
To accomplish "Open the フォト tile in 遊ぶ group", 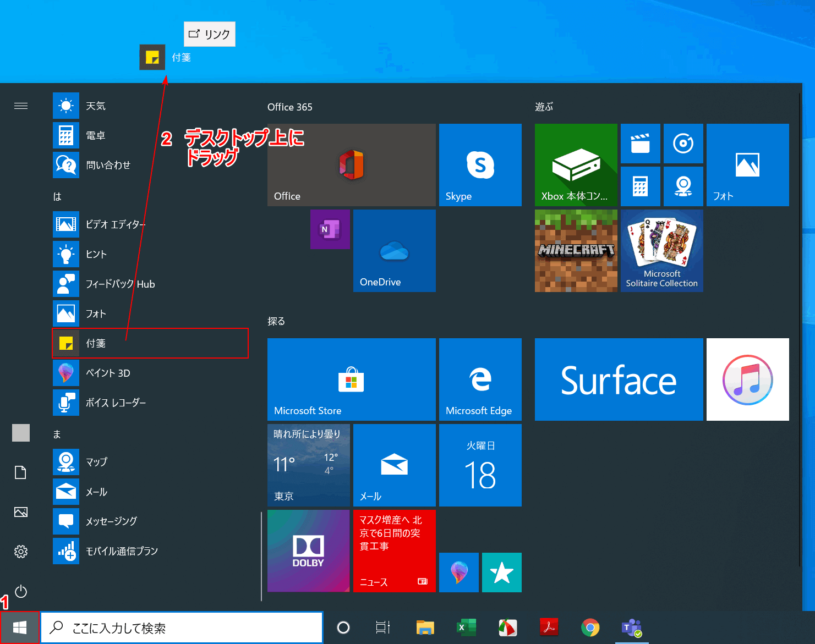I will pyautogui.click(x=748, y=165).
